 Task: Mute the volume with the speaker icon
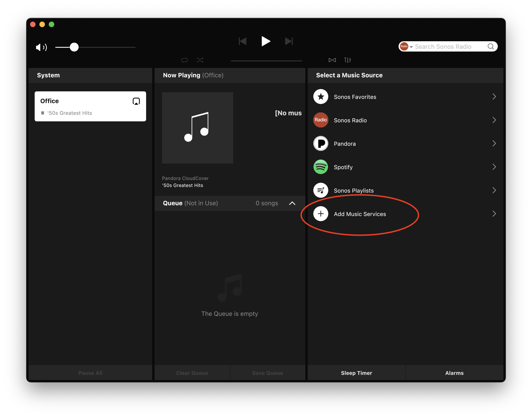coord(41,47)
